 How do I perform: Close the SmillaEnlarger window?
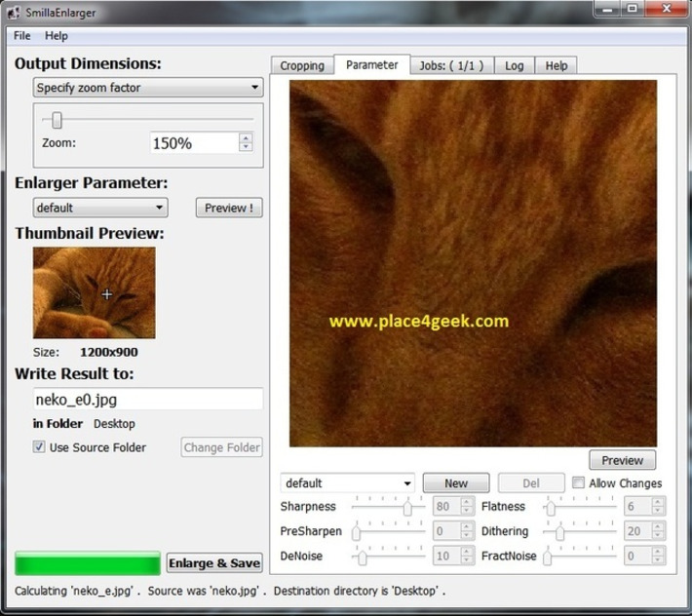coord(667,9)
